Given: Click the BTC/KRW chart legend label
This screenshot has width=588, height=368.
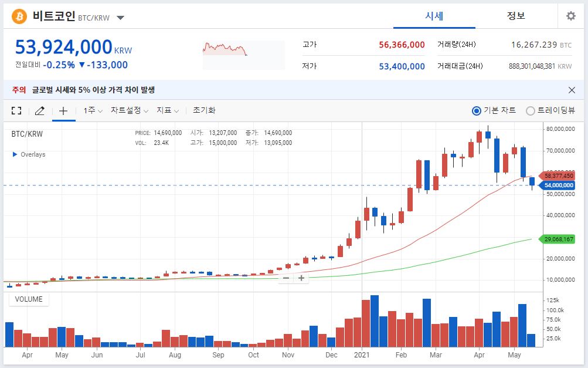Looking at the screenshot, I should (x=27, y=134).
